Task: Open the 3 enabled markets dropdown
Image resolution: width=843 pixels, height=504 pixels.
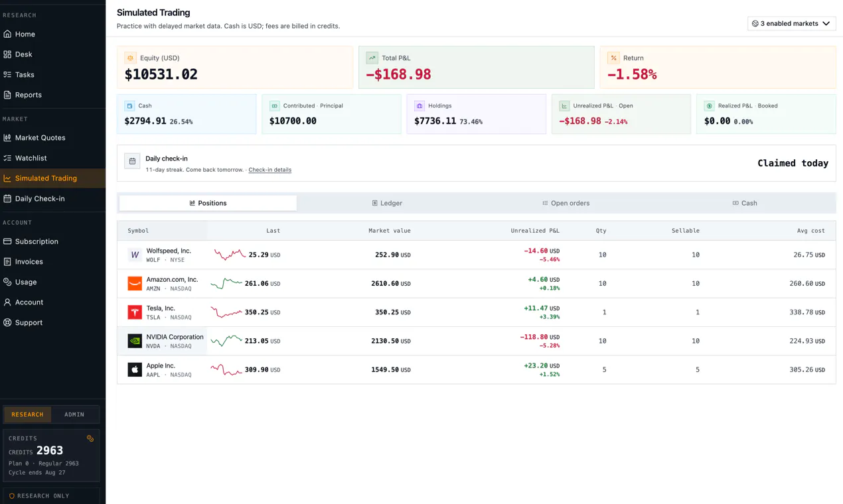Action: (791, 23)
